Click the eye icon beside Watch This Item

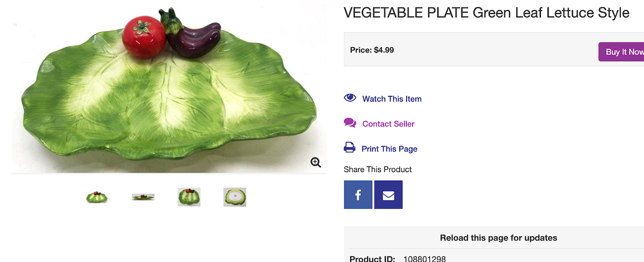coord(350,98)
